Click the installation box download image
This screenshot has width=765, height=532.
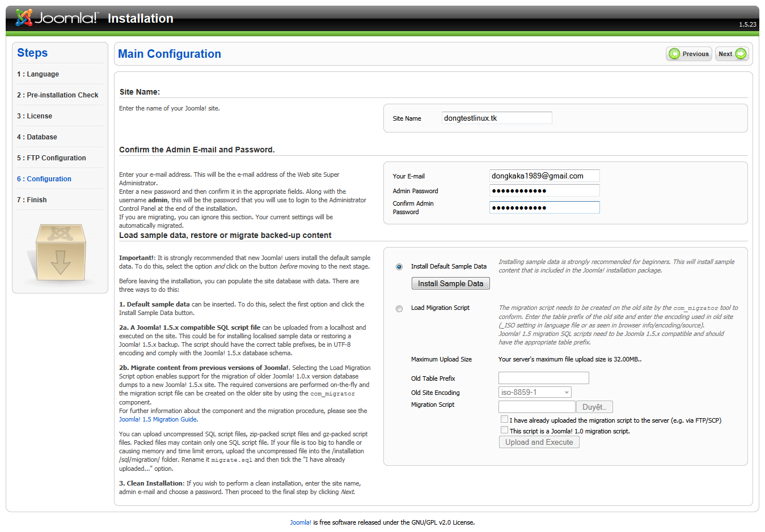(x=60, y=253)
